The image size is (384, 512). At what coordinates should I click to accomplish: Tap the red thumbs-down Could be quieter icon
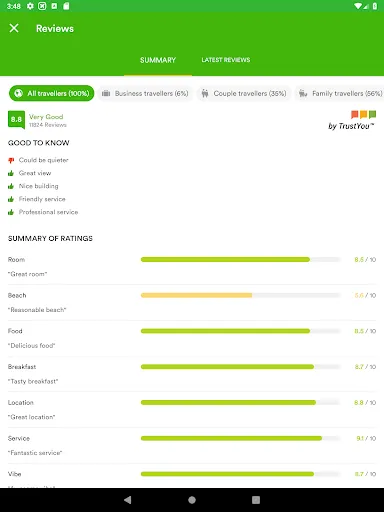point(11,161)
